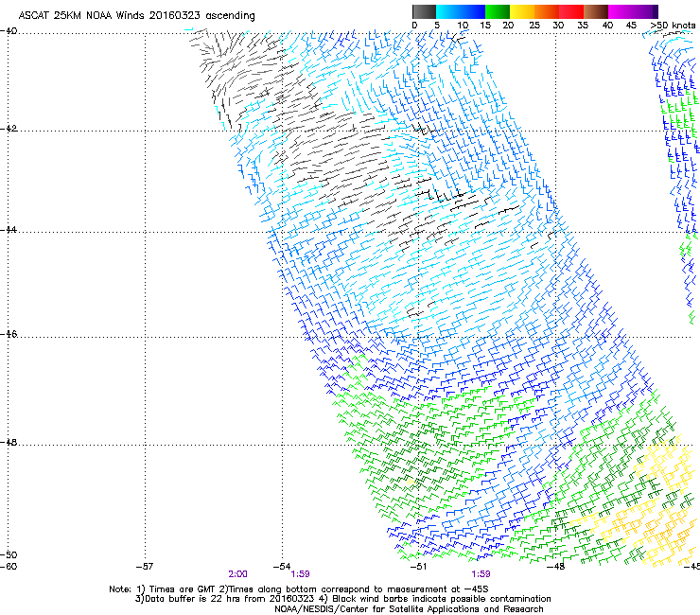
Task: Click the '0' legend scale label
Action: (x=414, y=26)
